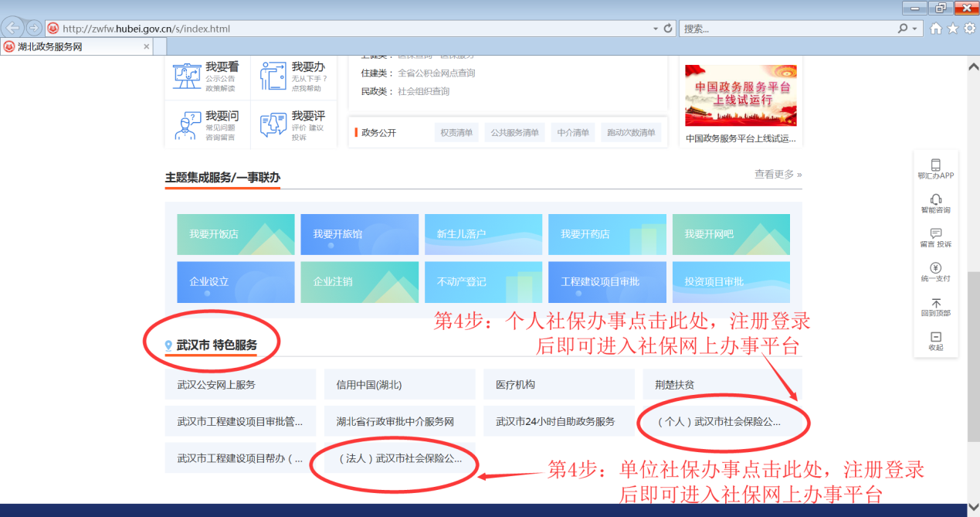Click the 我要办 help icon
This screenshot has width=980, height=517.
pos(273,77)
